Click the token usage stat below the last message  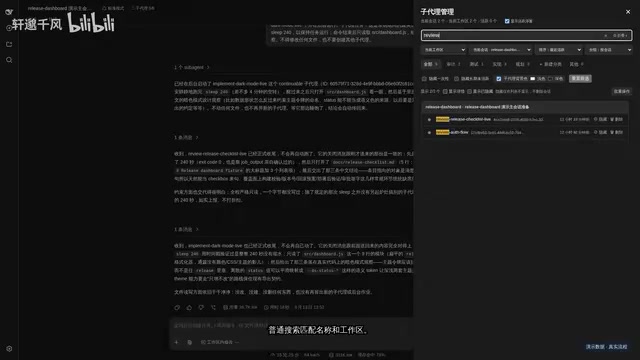tap(240, 307)
